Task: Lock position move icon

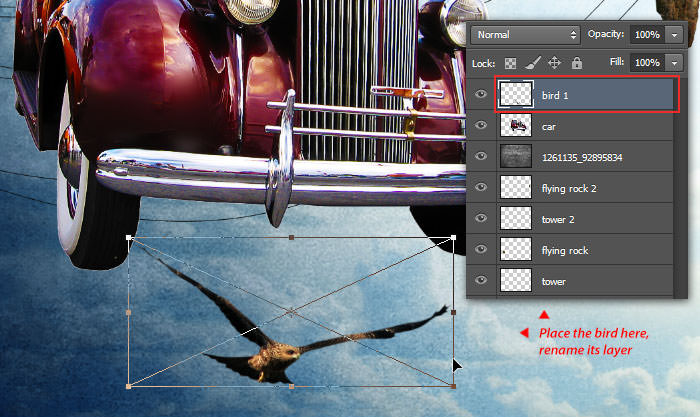Action: (x=554, y=63)
